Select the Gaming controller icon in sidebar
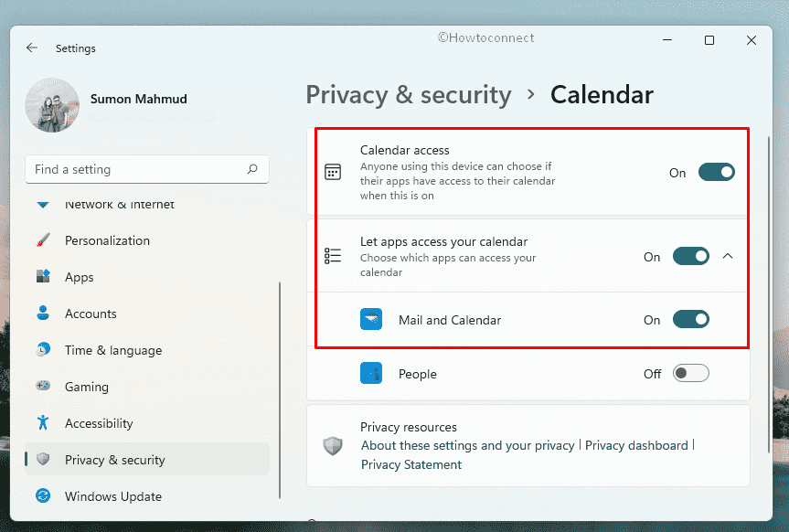The height and width of the screenshot is (532, 789). coord(45,386)
